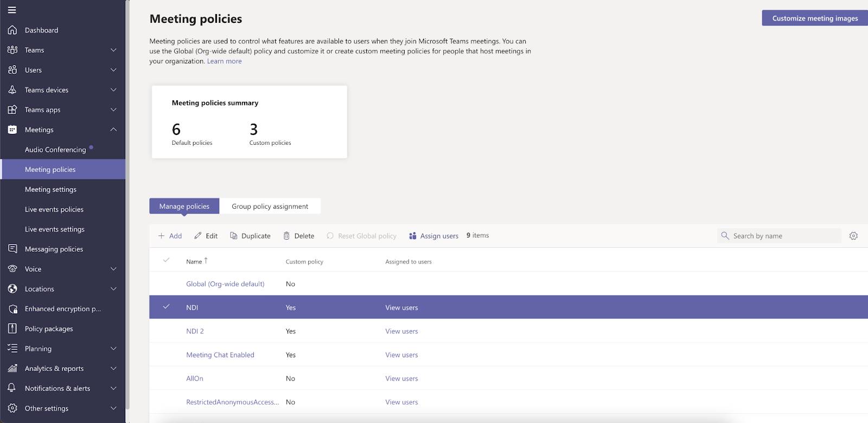Viewport: 868px width, 423px height.
Task: Click the sidebar vertical scrollbar
Action: (127, 204)
